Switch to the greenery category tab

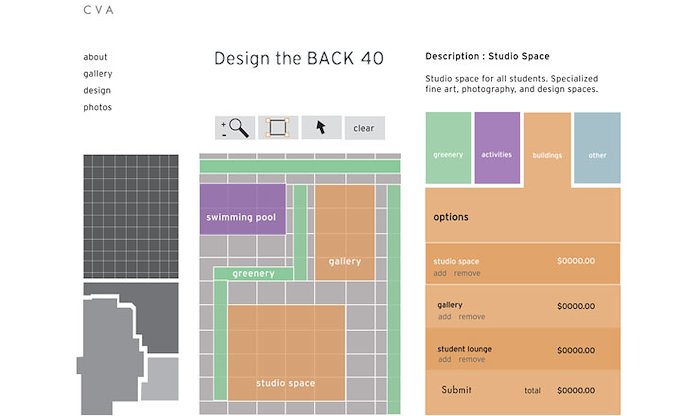448,148
